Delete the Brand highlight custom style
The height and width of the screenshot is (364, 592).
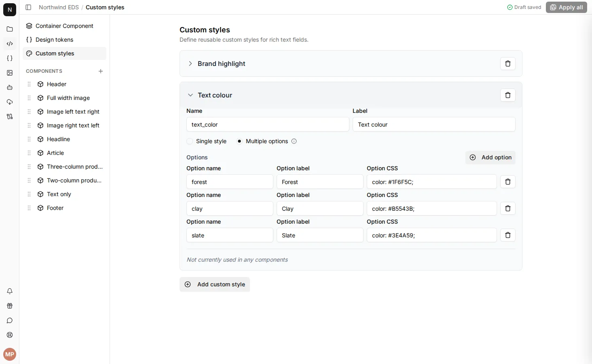[x=508, y=63]
